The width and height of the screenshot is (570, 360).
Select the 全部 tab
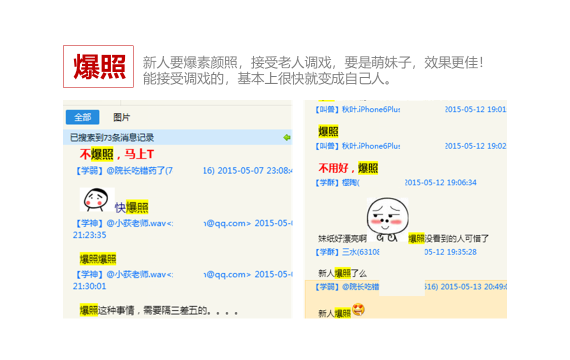[x=83, y=117]
